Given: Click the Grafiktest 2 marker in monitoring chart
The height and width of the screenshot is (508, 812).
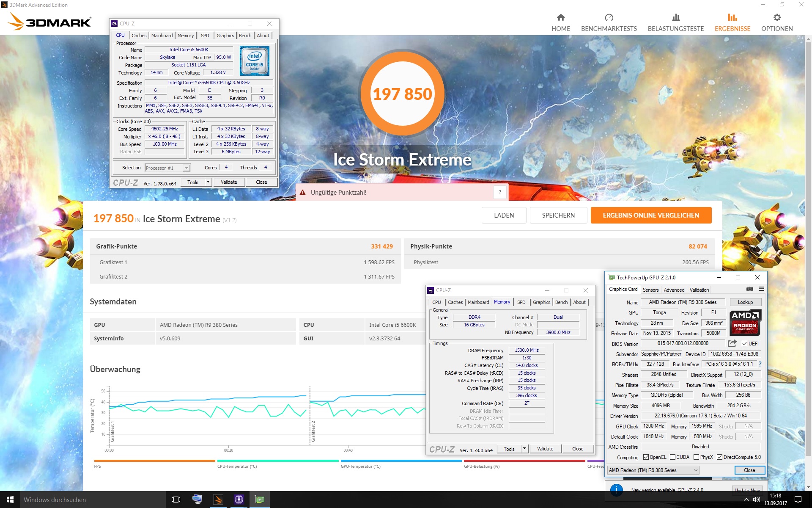Looking at the screenshot, I should coord(313,431).
